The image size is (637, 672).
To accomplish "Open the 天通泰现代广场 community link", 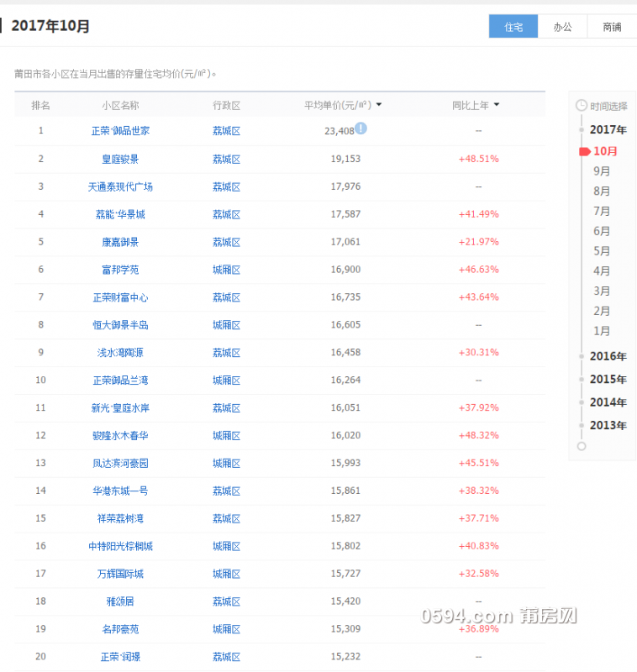I will click(x=120, y=186).
